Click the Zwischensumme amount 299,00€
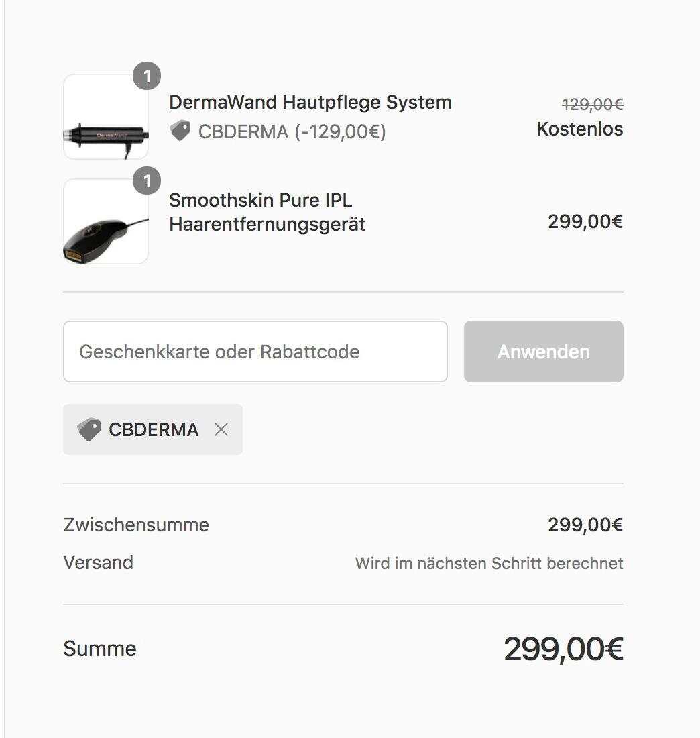 click(x=585, y=525)
